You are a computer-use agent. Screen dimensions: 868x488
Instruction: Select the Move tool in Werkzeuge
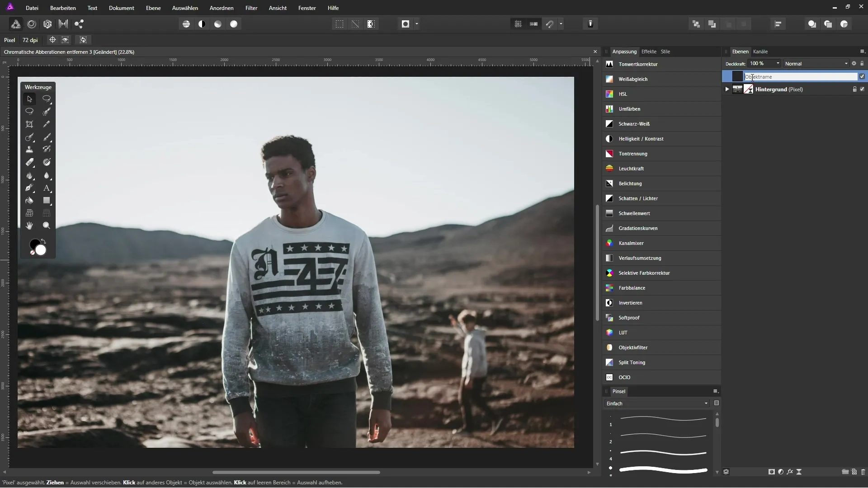[29, 99]
